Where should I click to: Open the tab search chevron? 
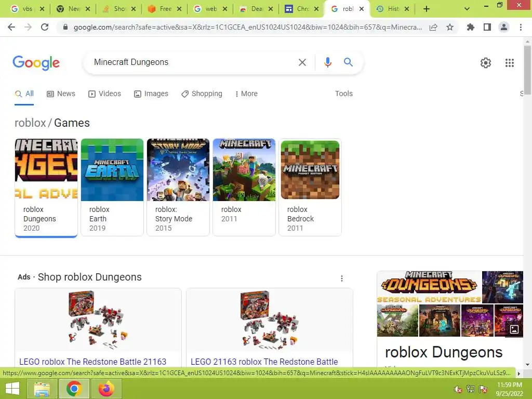(x=467, y=9)
